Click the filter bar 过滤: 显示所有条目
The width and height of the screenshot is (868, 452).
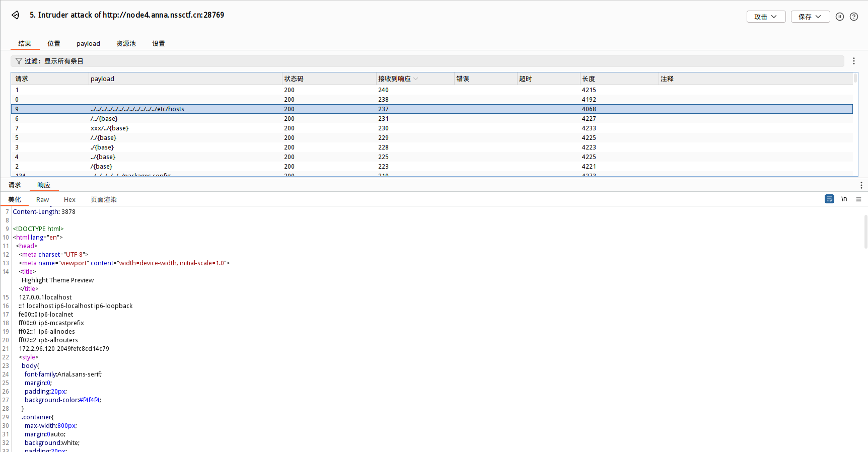click(427, 61)
